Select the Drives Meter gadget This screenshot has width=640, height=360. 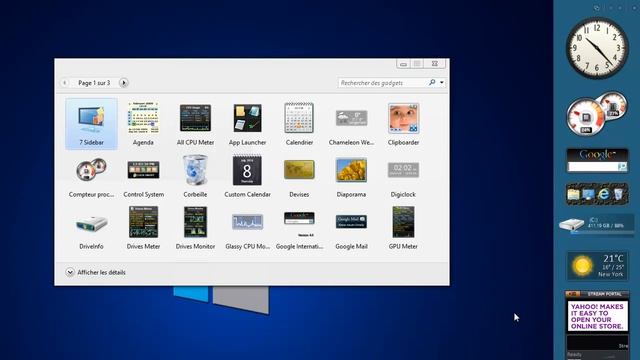click(143, 228)
